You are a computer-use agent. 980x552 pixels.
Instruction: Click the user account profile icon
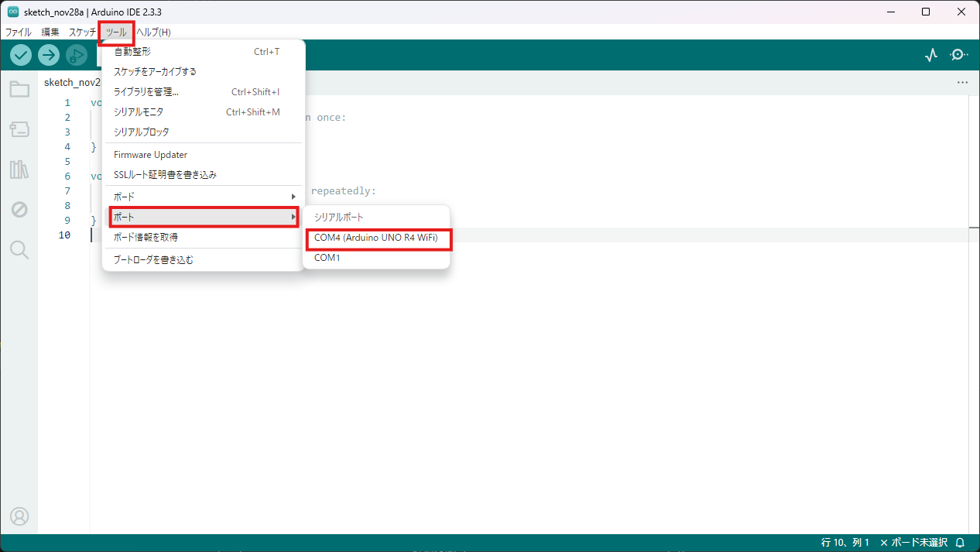[x=19, y=516]
